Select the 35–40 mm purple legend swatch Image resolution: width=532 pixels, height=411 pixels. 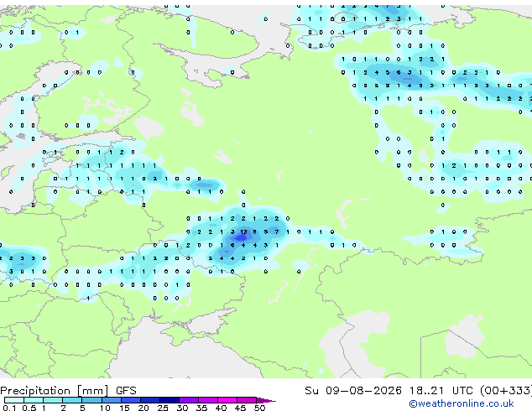208,400
